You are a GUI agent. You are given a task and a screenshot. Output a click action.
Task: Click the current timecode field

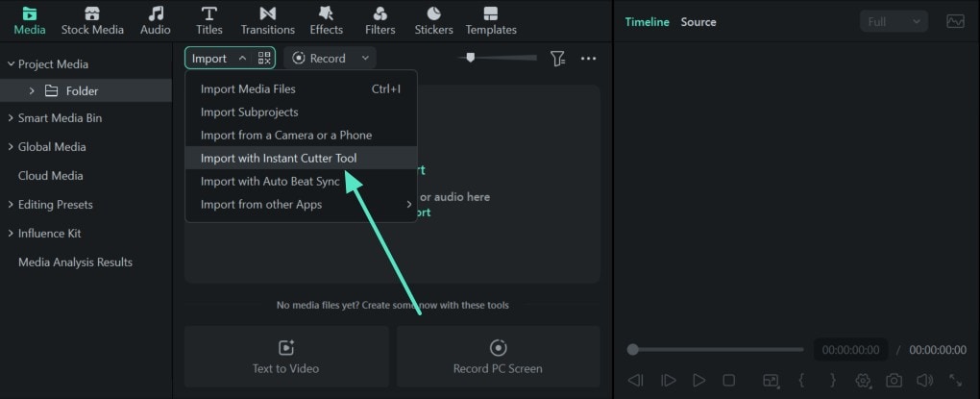pyautogui.click(x=850, y=350)
